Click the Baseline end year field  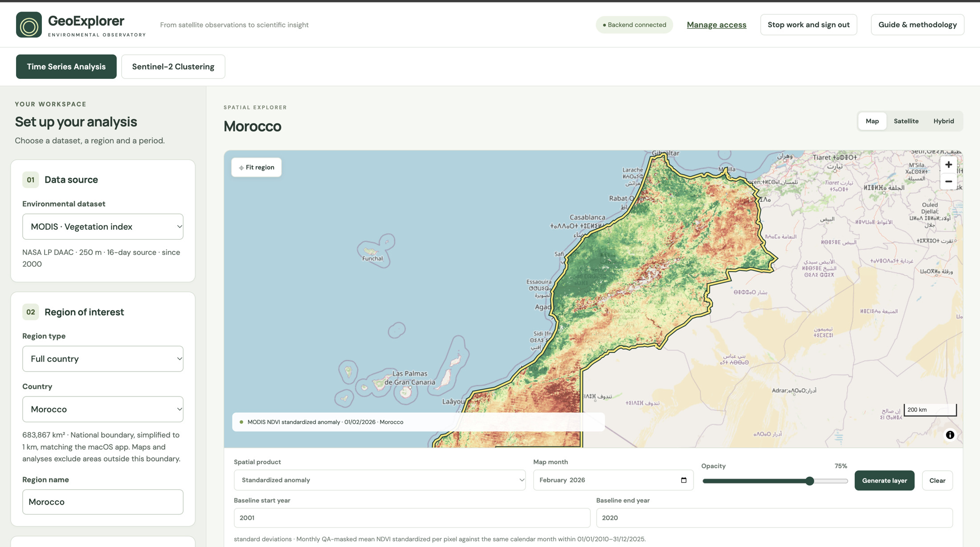[x=774, y=518]
